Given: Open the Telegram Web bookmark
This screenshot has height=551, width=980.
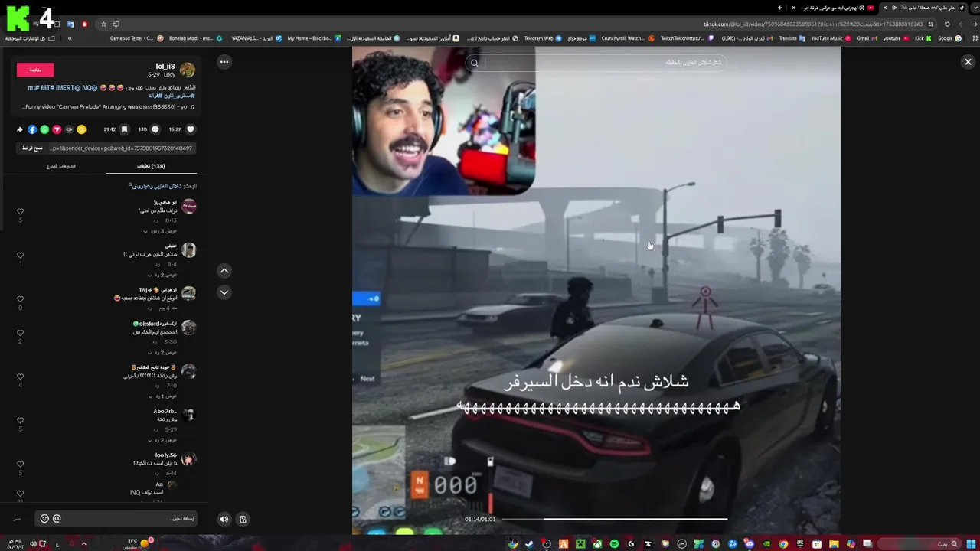Looking at the screenshot, I should [x=543, y=38].
